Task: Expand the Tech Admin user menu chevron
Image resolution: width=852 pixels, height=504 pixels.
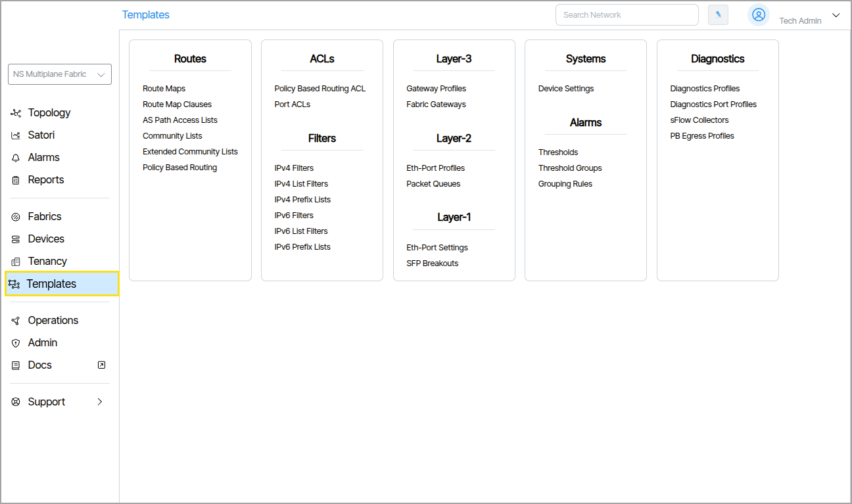Action: (x=836, y=15)
